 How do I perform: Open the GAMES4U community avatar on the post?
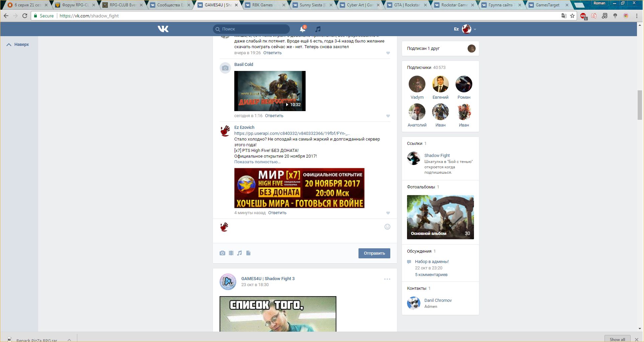pos(228,281)
